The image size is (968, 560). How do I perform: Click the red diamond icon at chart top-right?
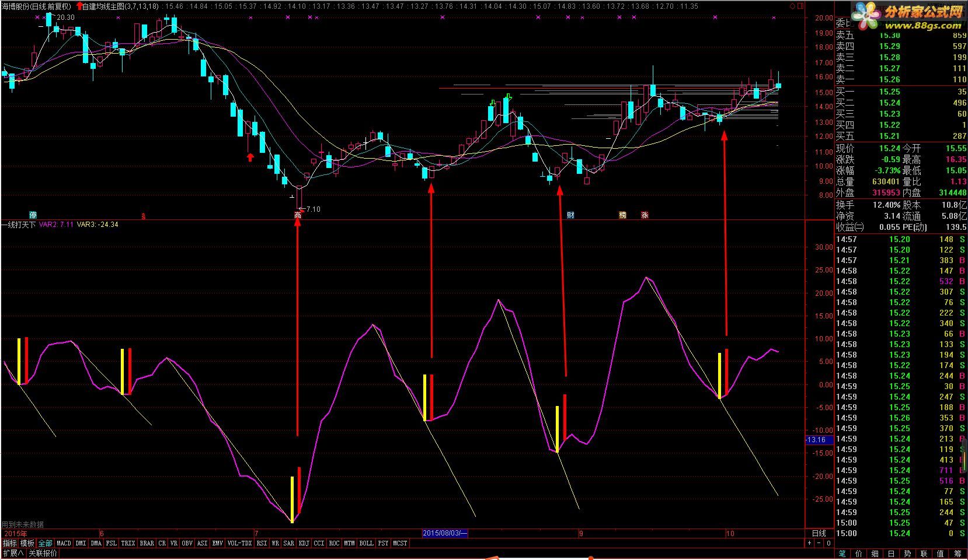[x=792, y=6]
